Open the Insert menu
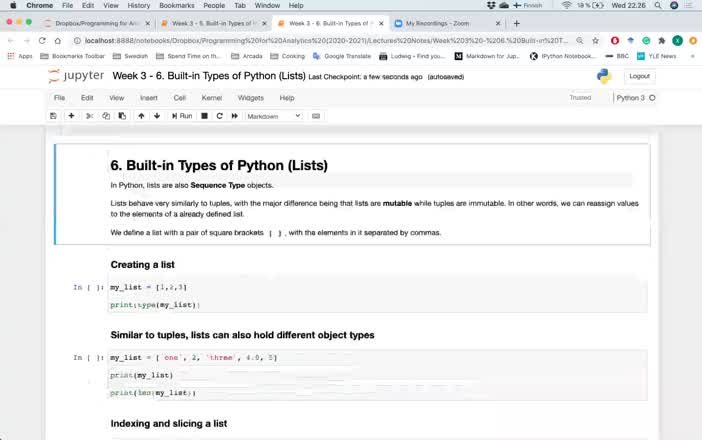 [x=149, y=98]
